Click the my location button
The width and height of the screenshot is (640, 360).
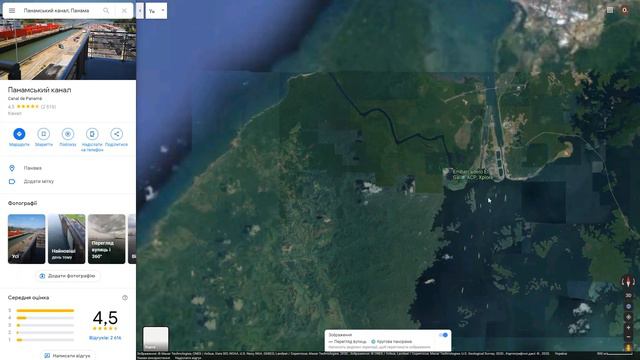(628, 317)
